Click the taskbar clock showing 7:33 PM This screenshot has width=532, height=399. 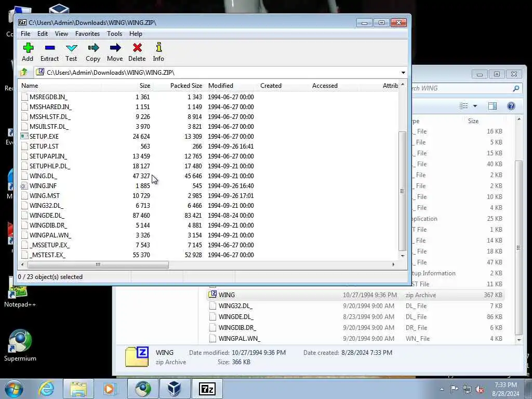506,389
